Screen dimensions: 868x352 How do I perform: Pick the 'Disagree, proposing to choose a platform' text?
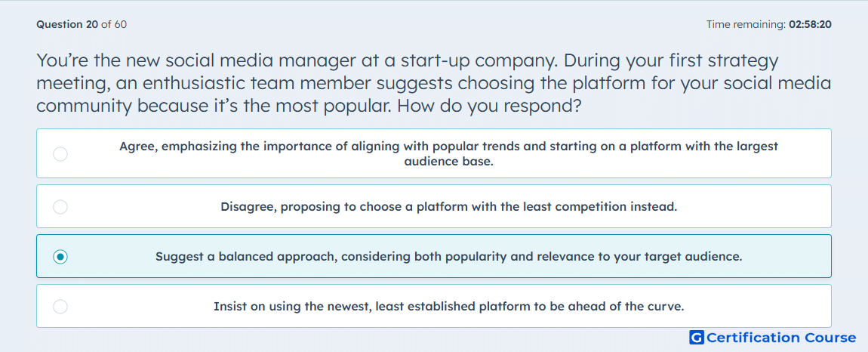click(x=448, y=207)
